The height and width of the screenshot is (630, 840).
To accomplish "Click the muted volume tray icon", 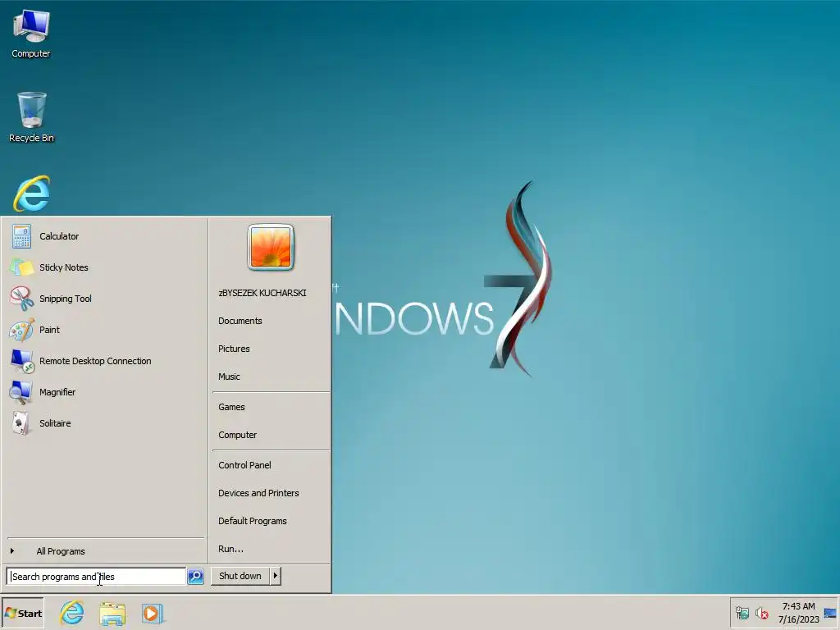I will [762, 613].
